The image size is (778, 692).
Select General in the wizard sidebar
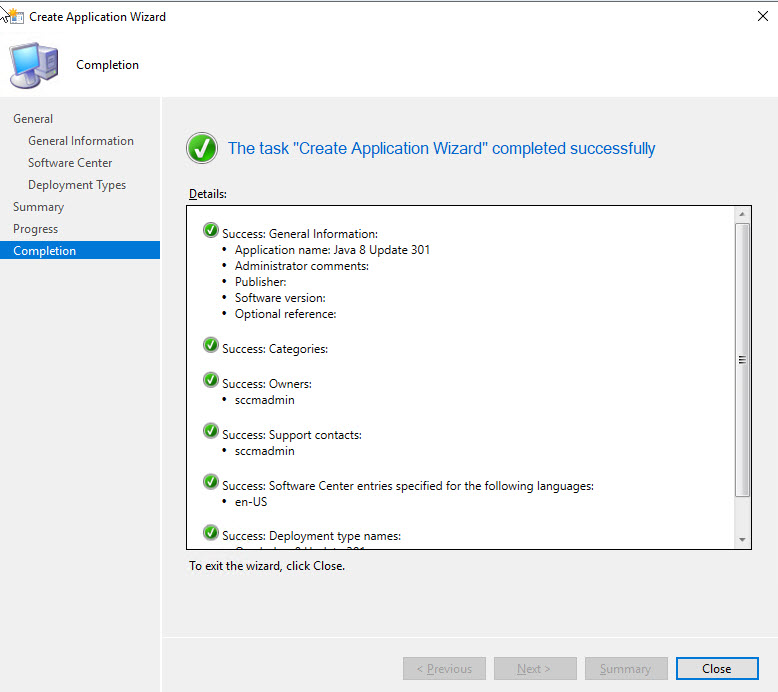pos(33,119)
